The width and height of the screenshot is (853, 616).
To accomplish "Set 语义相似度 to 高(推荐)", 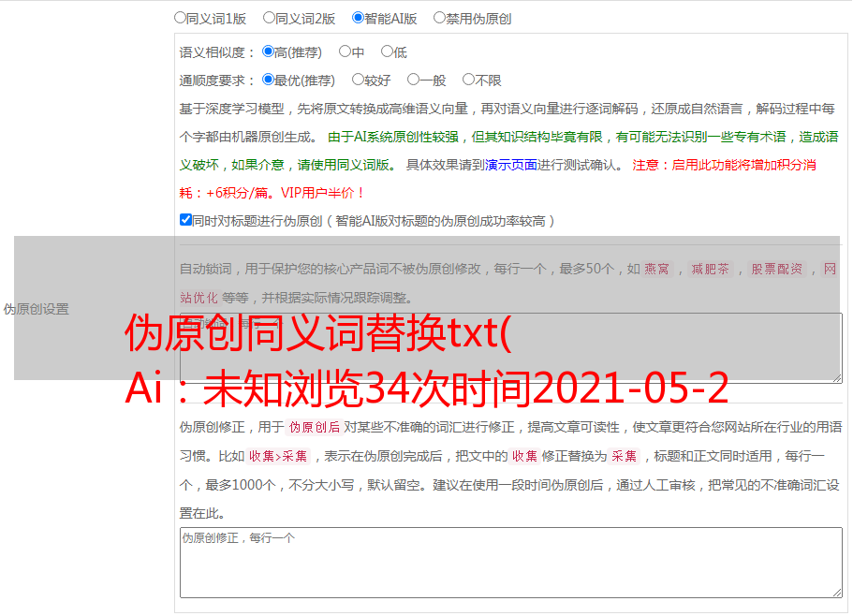I will 268,51.
